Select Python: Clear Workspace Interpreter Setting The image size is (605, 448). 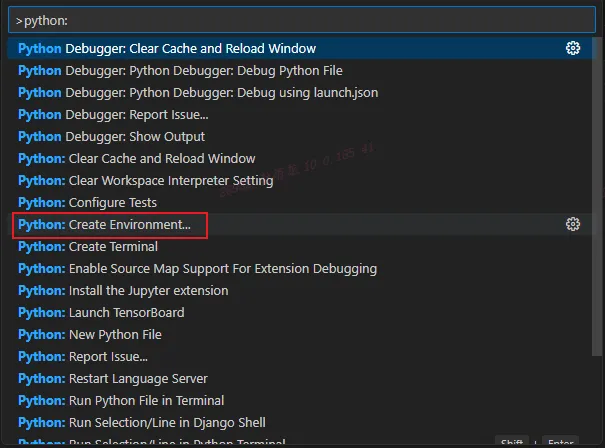tap(299, 181)
